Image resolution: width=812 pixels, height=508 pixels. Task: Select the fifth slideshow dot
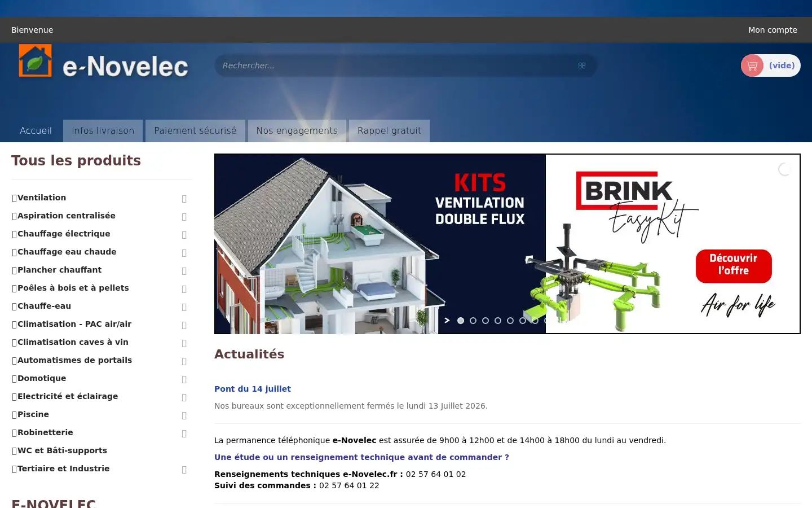510,321
